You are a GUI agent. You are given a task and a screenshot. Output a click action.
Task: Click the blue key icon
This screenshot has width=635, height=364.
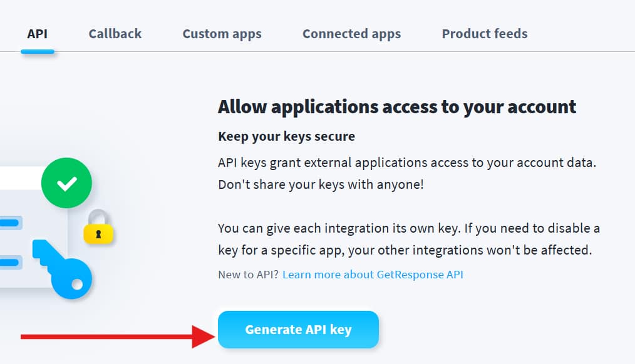63,269
